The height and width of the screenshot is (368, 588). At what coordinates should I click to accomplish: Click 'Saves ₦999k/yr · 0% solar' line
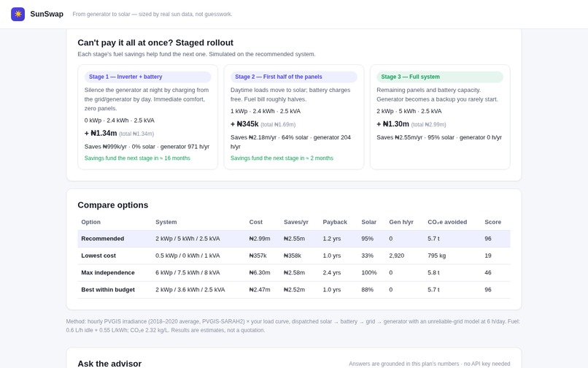pyautogui.click(x=147, y=147)
